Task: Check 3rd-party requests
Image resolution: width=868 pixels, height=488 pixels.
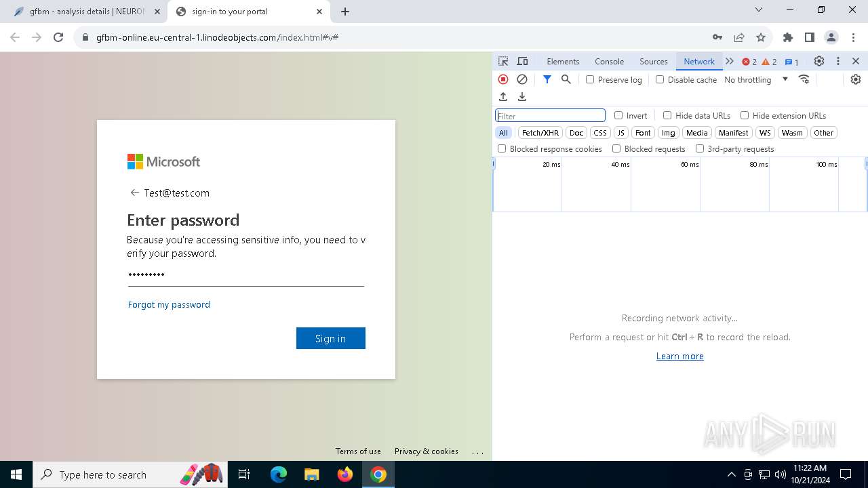Action: pos(700,148)
